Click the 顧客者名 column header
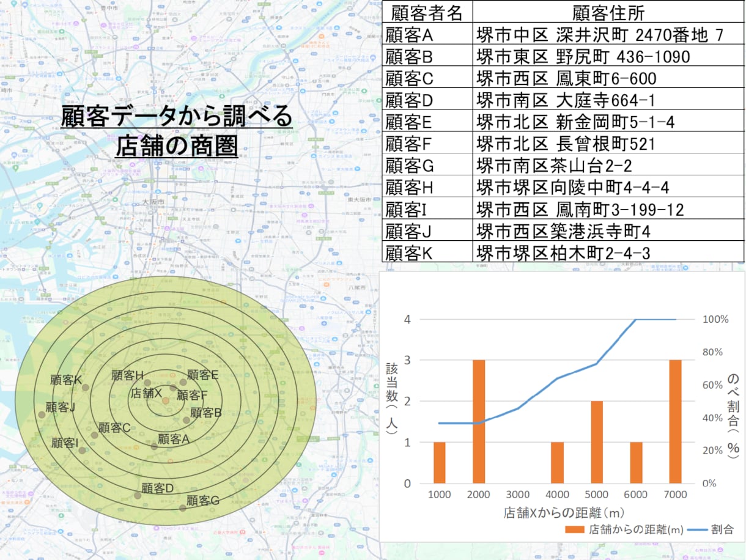 point(427,12)
